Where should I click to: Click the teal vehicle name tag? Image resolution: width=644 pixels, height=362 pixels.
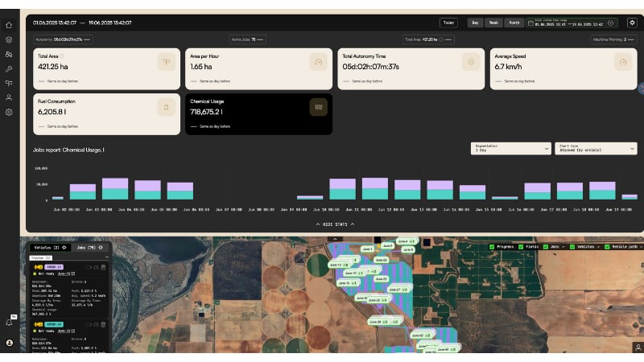[x=54, y=324]
